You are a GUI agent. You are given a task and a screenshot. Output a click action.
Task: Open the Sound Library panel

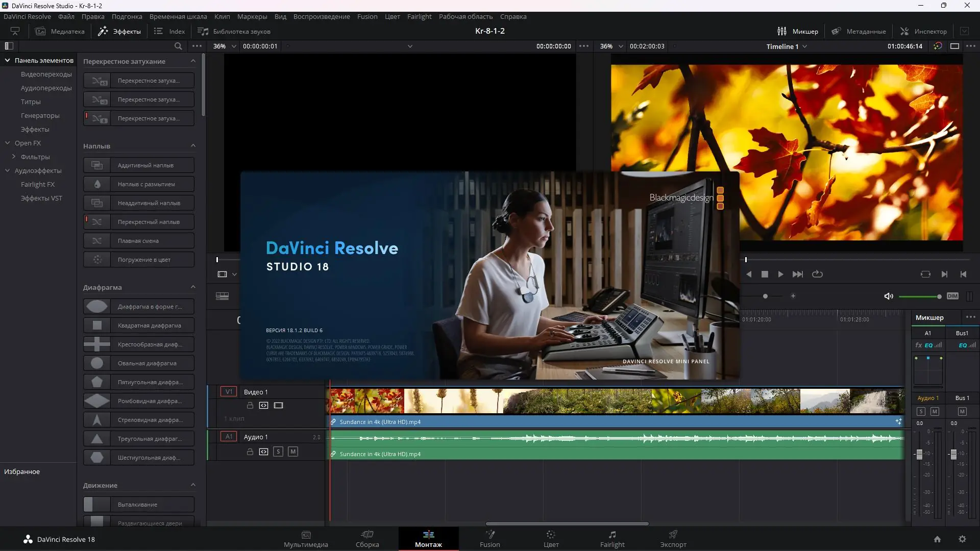point(234,31)
